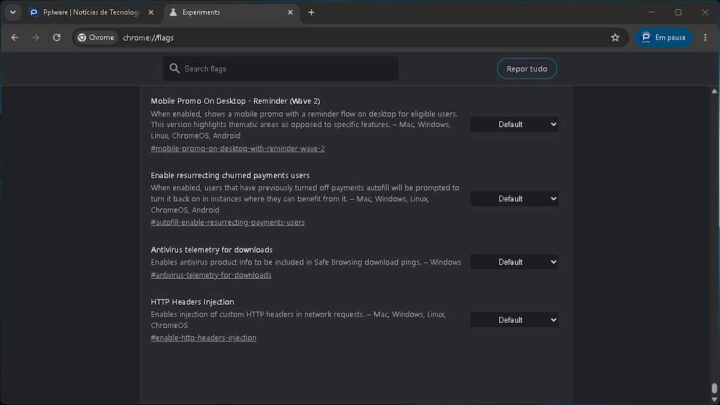720x405 pixels.
Task: Open the tab search chevron button
Action: tap(13, 12)
